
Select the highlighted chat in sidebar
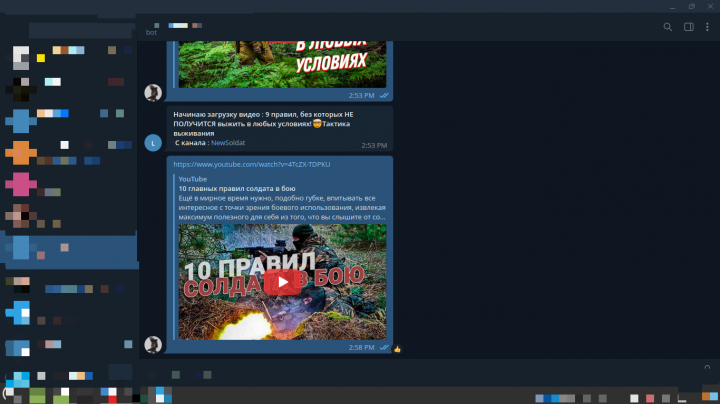point(69,250)
